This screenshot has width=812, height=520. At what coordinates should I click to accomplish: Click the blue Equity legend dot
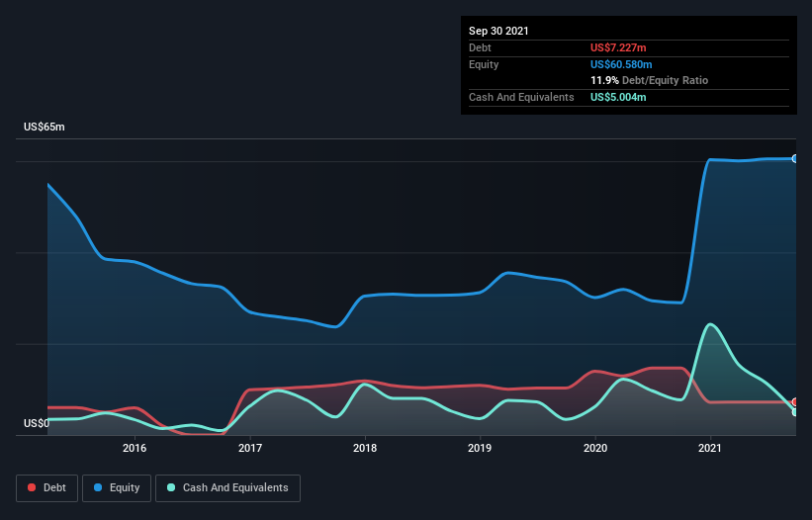coord(98,487)
